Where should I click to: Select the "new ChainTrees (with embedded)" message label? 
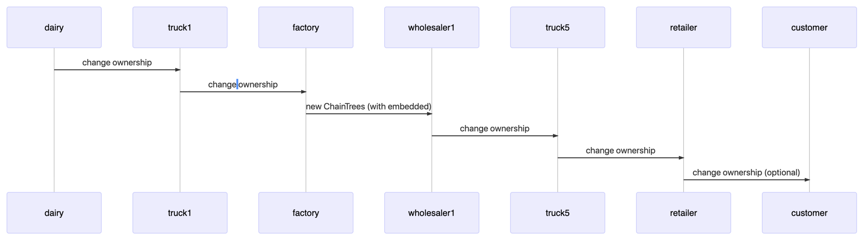tap(368, 106)
